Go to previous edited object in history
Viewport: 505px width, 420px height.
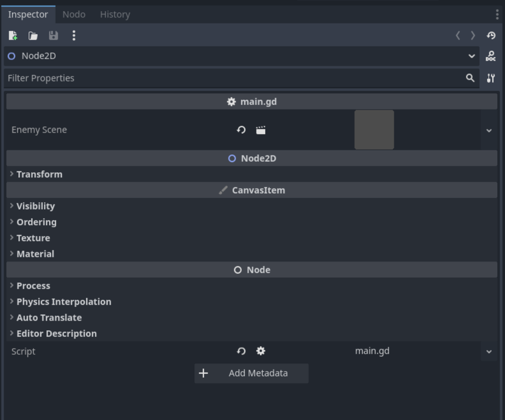[x=458, y=36]
